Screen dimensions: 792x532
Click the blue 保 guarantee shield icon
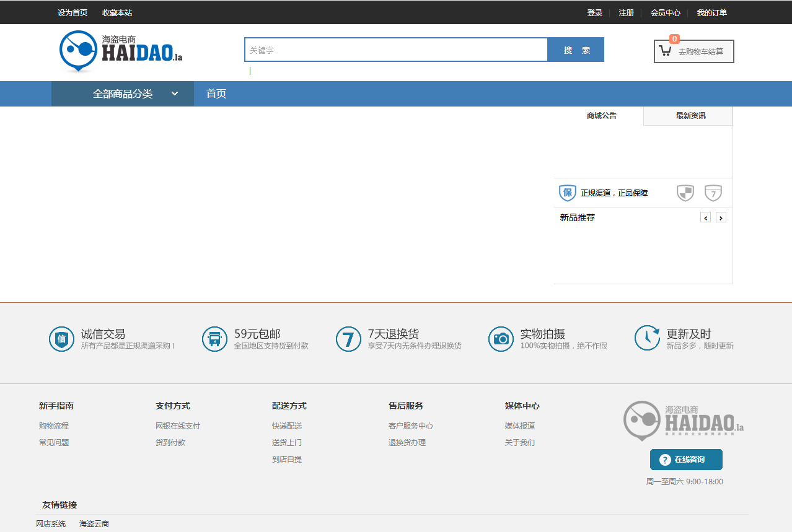pyautogui.click(x=567, y=193)
